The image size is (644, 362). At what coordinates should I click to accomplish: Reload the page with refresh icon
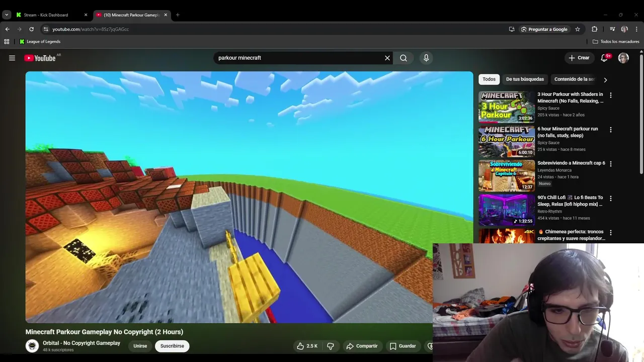31,29
